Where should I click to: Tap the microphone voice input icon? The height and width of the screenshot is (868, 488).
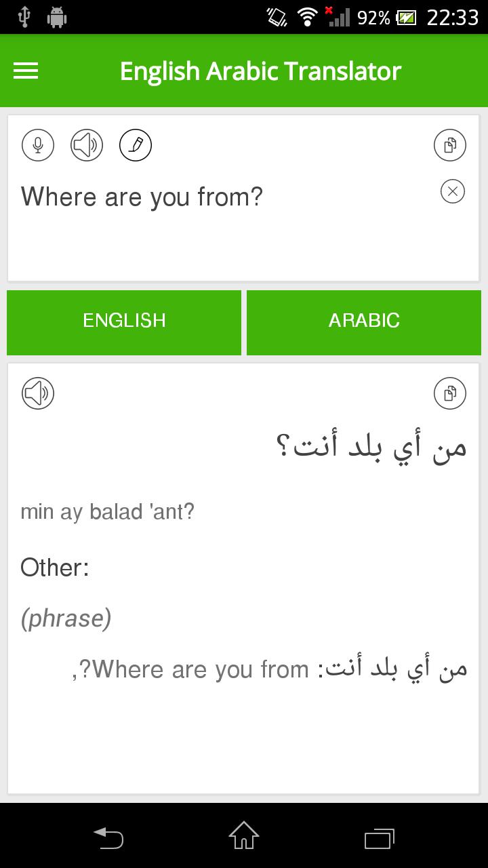38,145
